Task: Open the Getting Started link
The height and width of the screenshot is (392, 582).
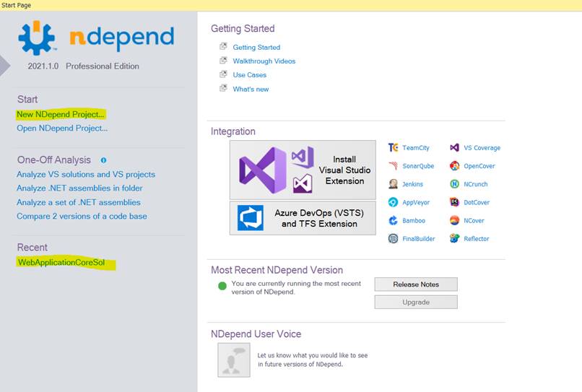Action: point(256,47)
